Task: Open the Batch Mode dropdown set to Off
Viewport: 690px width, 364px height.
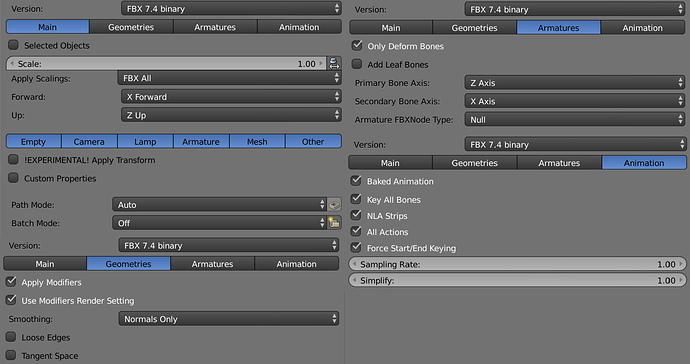Action: (220, 223)
